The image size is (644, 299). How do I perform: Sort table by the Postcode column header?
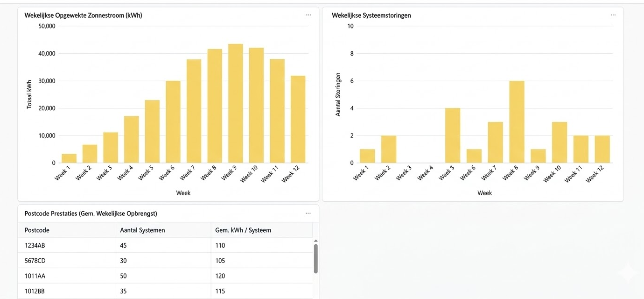[37, 230]
